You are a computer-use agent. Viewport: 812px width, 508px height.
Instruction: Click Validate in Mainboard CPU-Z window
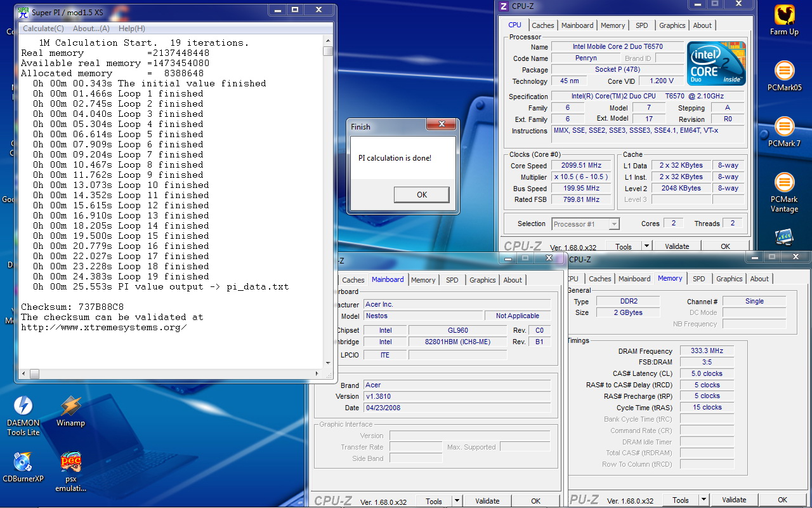[487, 501]
